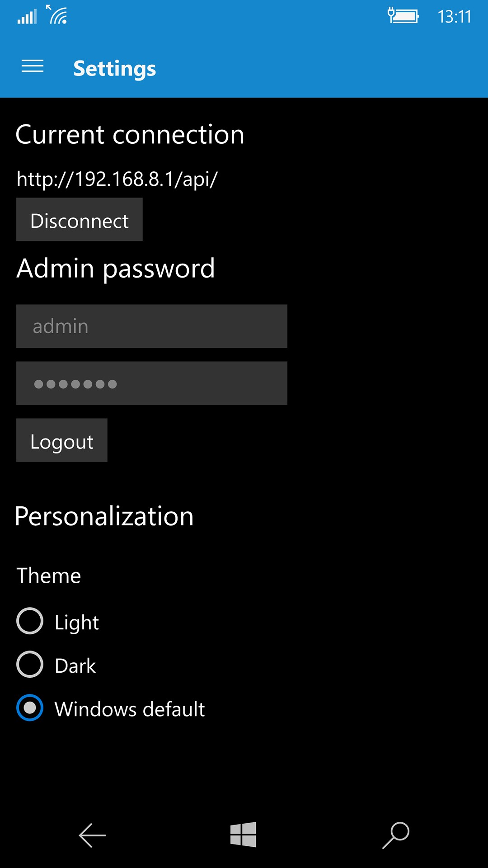Tap the cellular signal strength icon
The height and width of the screenshot is (868, 488).
(27, 17)
